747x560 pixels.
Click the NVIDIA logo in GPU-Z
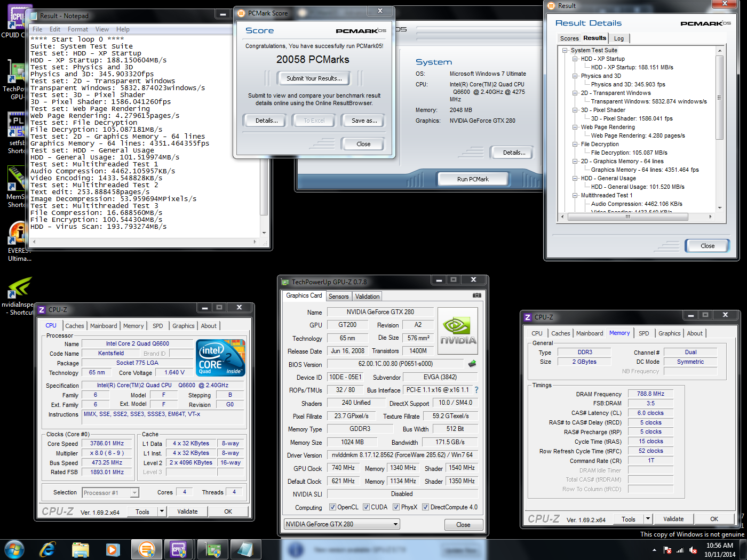pyautogui.click(x=458, y=332)
